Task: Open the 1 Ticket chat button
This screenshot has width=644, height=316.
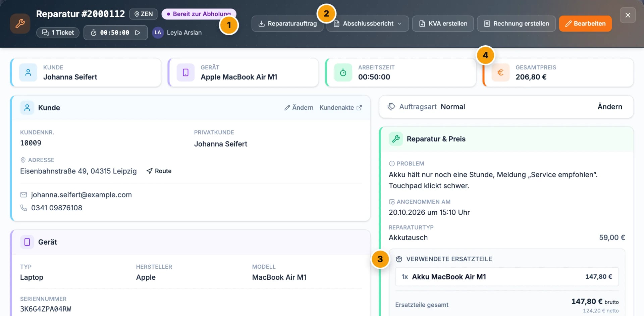Action: tap(58, 33)
